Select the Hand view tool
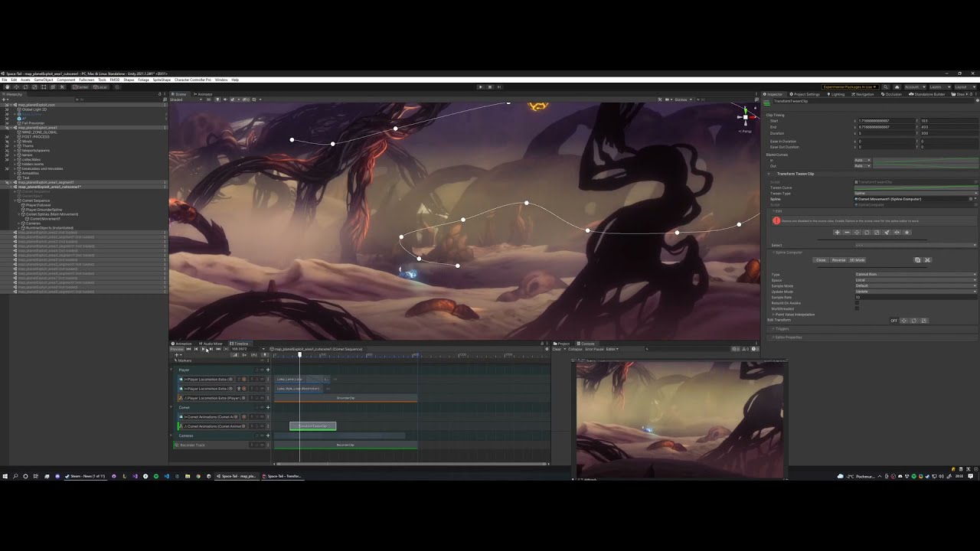The image size is (980, 551). coord(8,87)
